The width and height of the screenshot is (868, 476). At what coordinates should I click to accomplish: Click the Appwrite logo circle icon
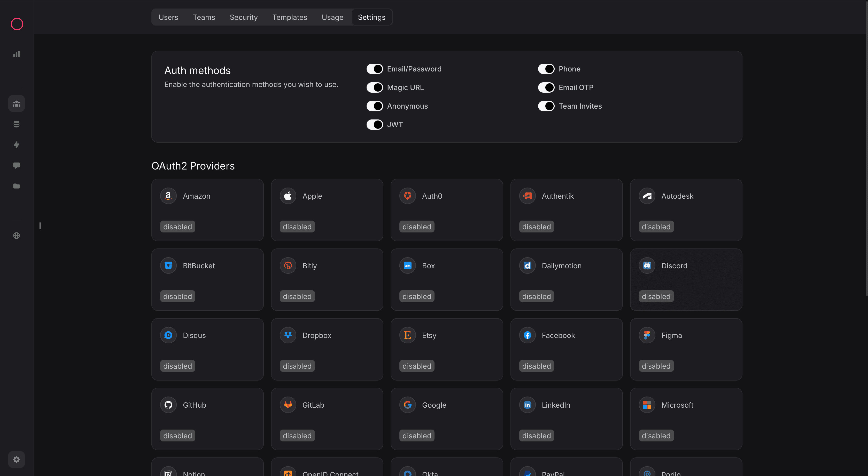pos(17,24)
